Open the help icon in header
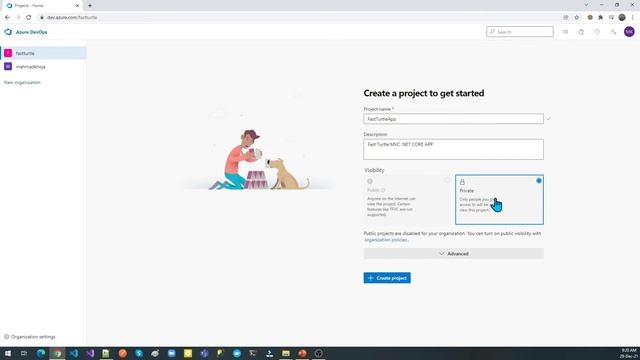 (x=597, y=32)
